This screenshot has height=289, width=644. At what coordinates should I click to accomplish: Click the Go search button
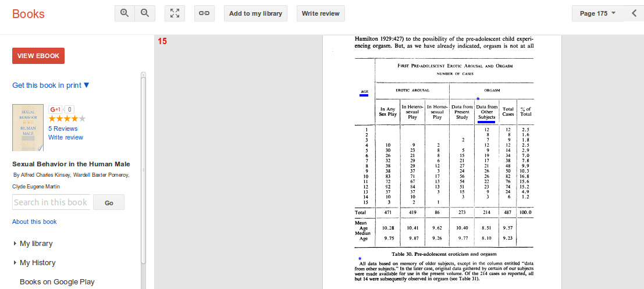pyautogui.click(x=109, y=202)
